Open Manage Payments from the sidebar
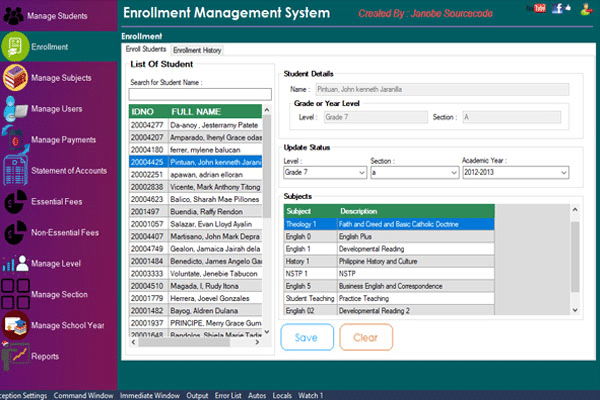Screen dimensions: 600x400 pos(15,139)
